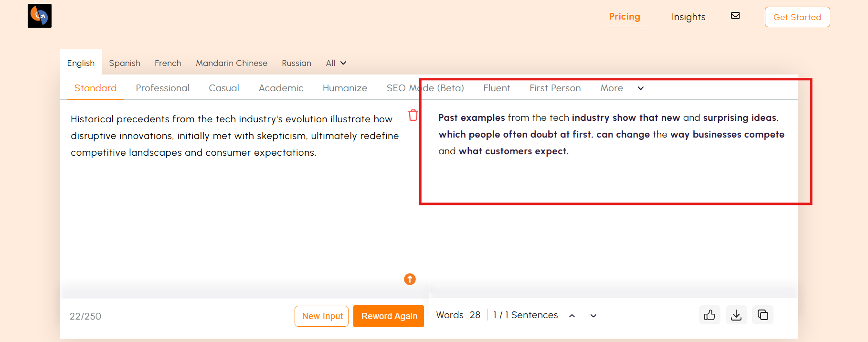The height and width of the screenshot is (342, 868).
Task: Select the Academic mode tab
Action: pyautogui.click(x=281, y=88)
